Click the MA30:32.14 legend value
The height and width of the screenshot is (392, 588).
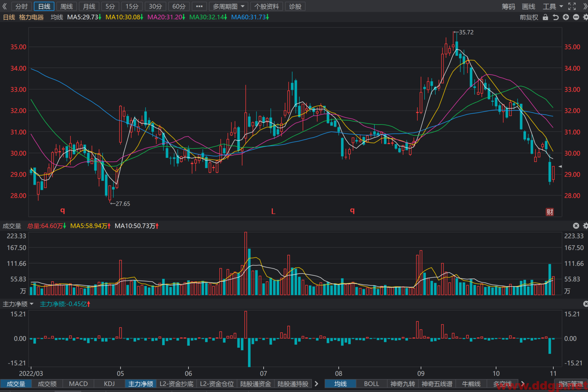click(208, 17)
